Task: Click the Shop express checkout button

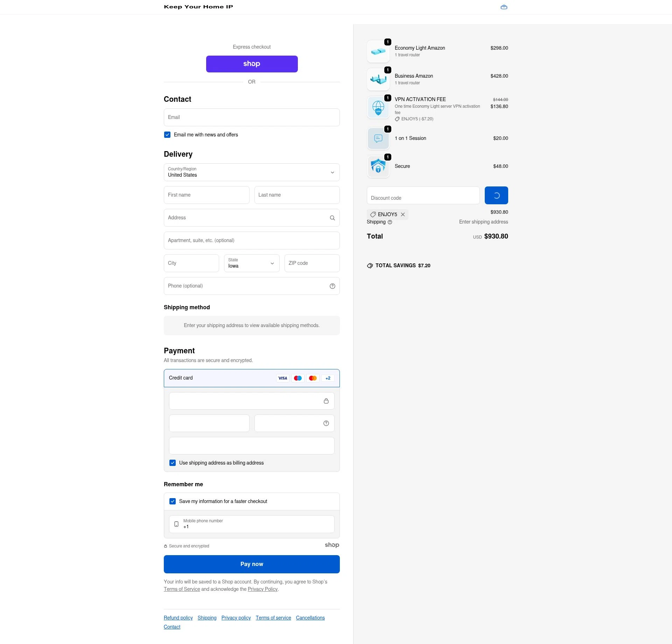Action: pos(251,64)
